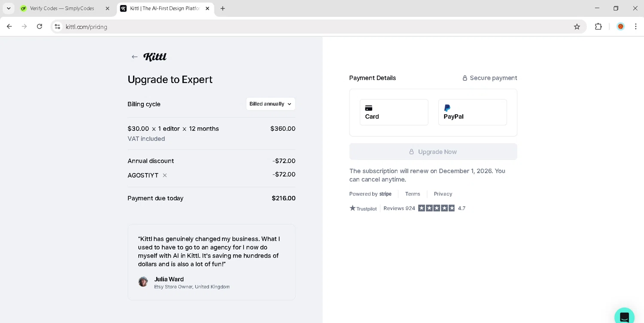Open the browser Extensions menu
The image size is (644, 323).
tap(598, 27)
